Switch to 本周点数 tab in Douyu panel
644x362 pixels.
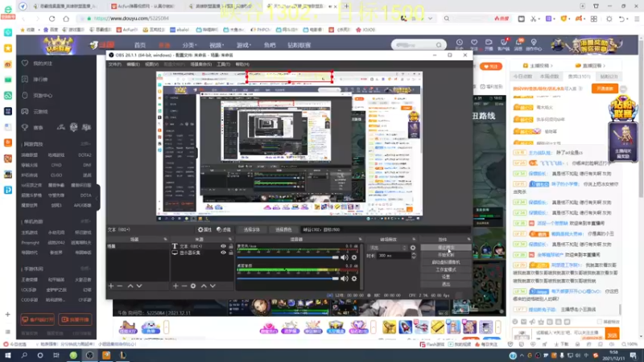tap(549, 76)
